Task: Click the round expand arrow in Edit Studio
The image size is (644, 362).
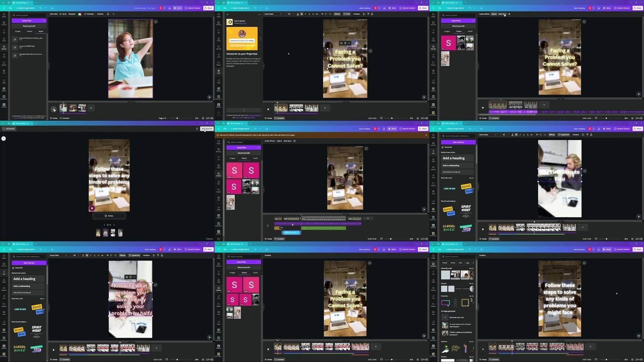Action: pos(4,139)
